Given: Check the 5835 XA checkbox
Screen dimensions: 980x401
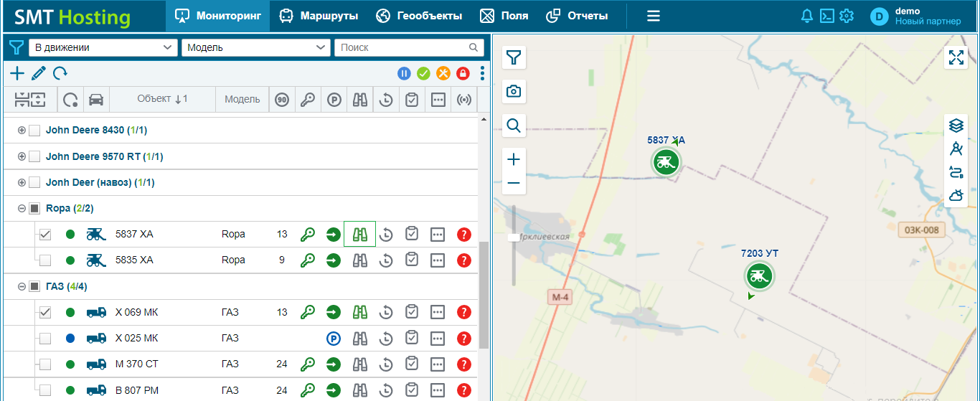Looking at the screenshot, I should (44, 260).
